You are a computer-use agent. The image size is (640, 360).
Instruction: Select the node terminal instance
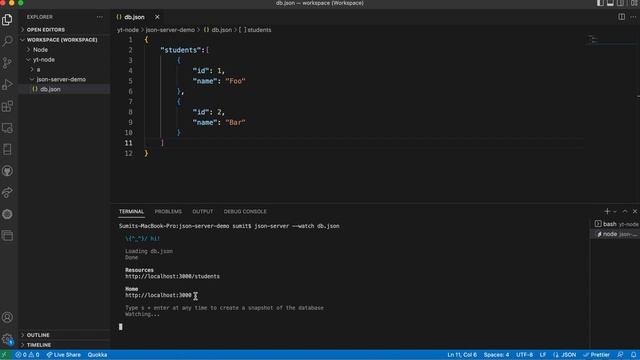[x=616, y=234]
